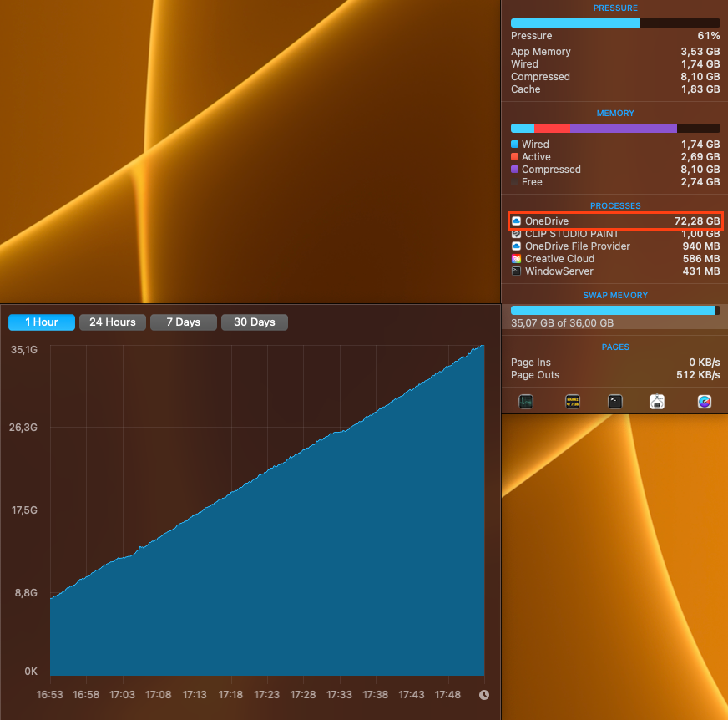Click the MEMORY section heading
The width and height of the screenshot is (728, 720).
(x=615, y=114)
